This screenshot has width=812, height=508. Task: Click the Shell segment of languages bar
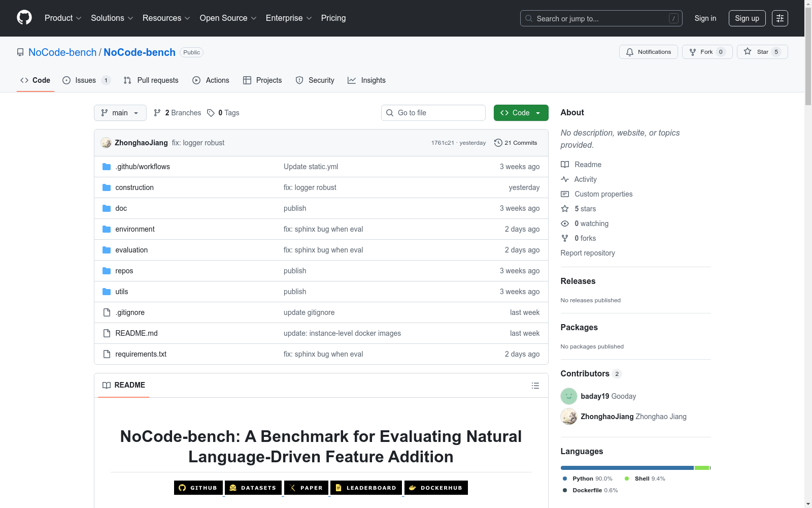point(702,468)
